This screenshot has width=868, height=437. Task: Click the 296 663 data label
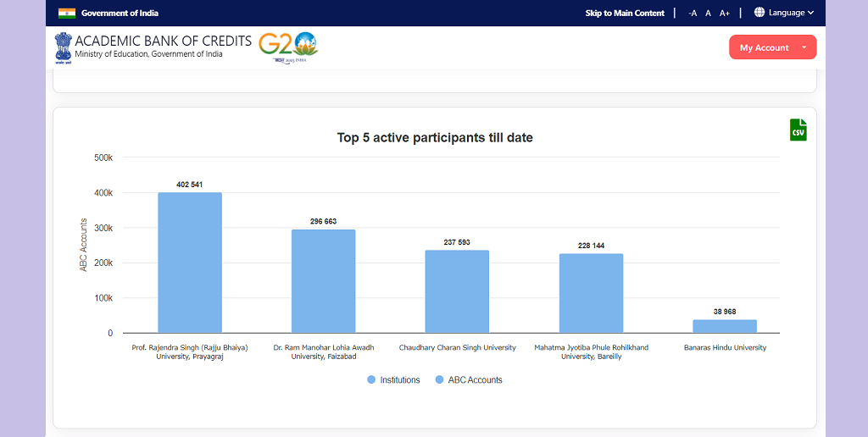click(x=323, y=221)
